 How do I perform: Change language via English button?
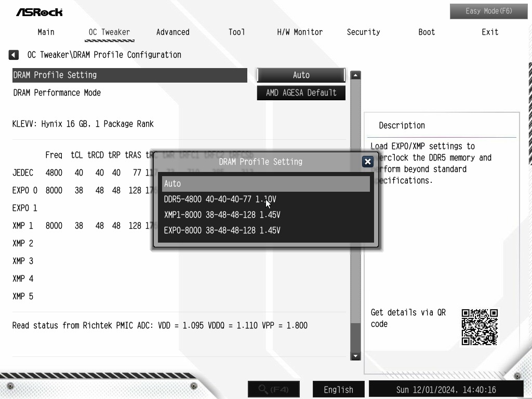coord(338,390)
